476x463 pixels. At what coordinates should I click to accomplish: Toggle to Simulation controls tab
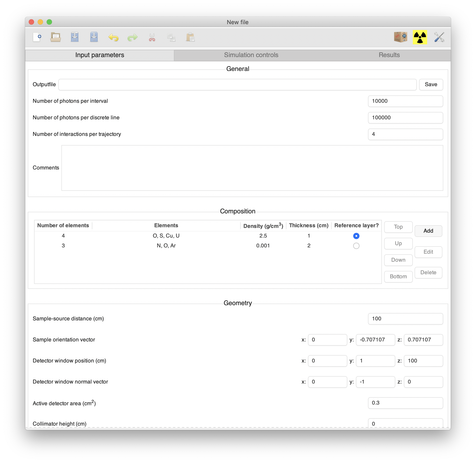point(251,54)
